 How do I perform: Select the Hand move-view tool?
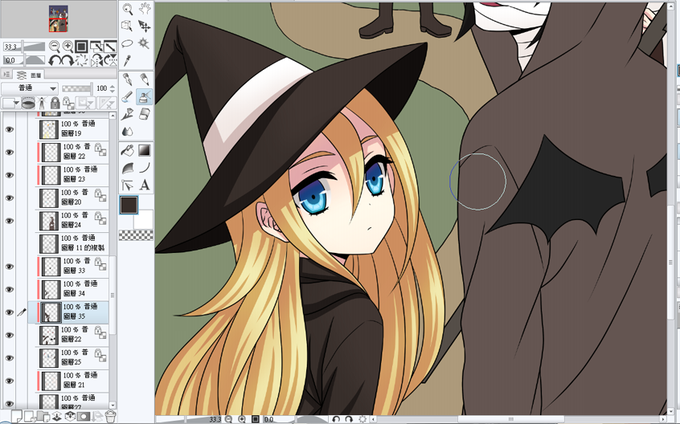point(144,9)
